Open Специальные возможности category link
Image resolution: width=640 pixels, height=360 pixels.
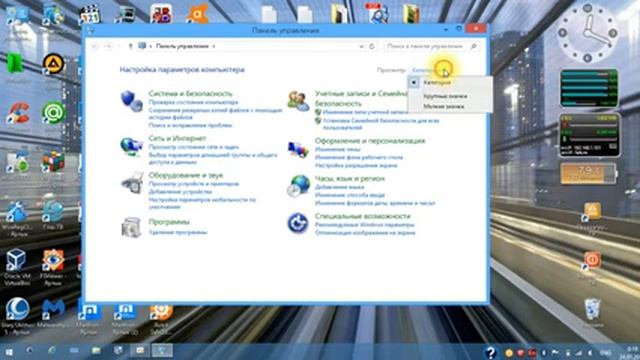tap(362, 216)
